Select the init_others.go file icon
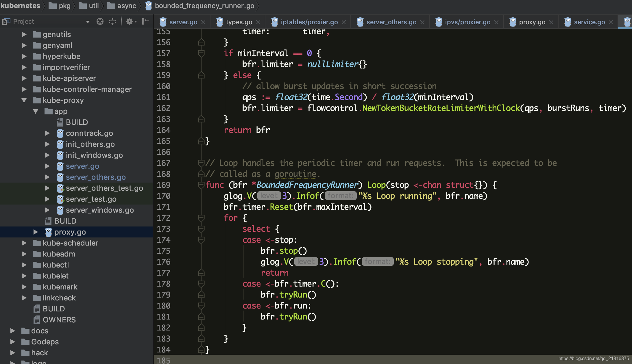 point(60,144)
